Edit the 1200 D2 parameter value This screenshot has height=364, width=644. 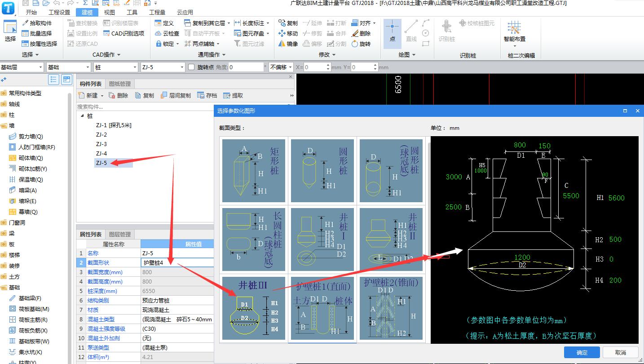522,257
